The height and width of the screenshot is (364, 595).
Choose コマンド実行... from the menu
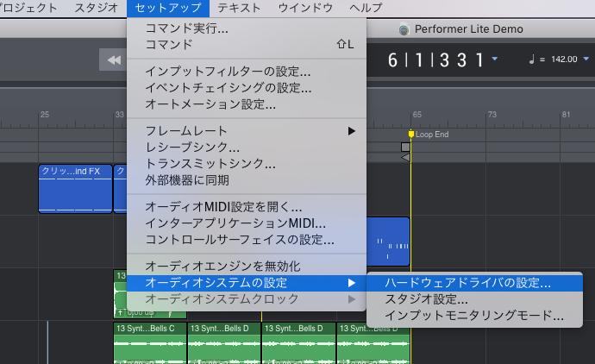tap(247, 28)
